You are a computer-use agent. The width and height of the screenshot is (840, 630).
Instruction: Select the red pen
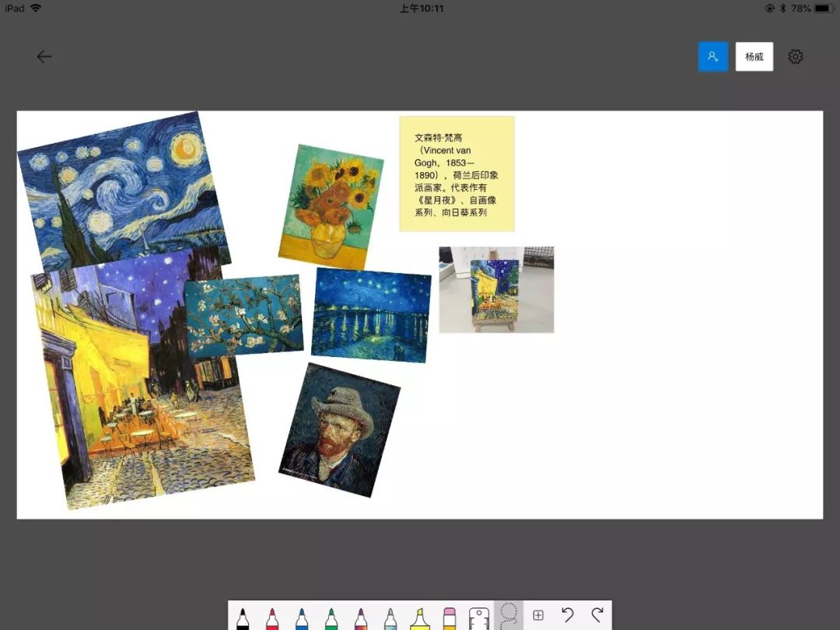(272, 618)
